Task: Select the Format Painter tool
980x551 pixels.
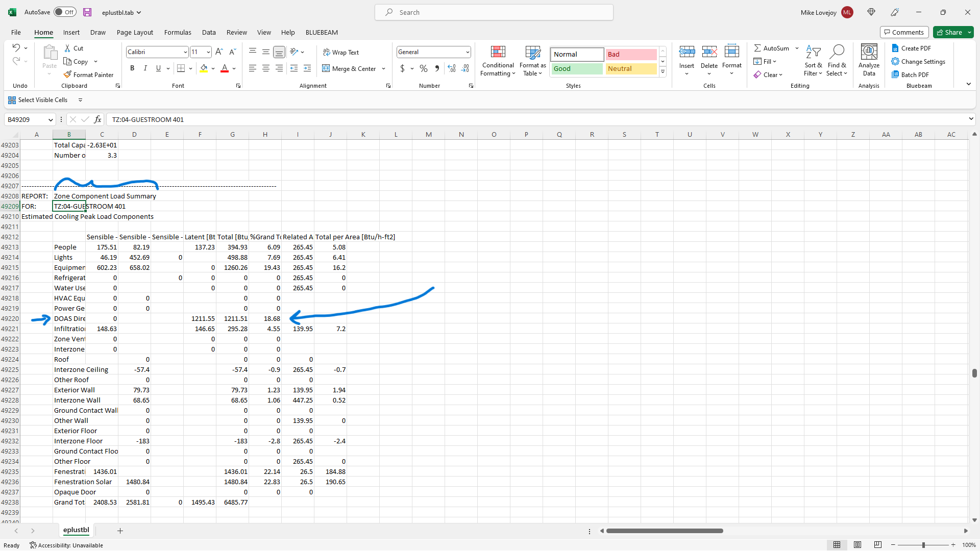Action: click(x=89, y=74)
